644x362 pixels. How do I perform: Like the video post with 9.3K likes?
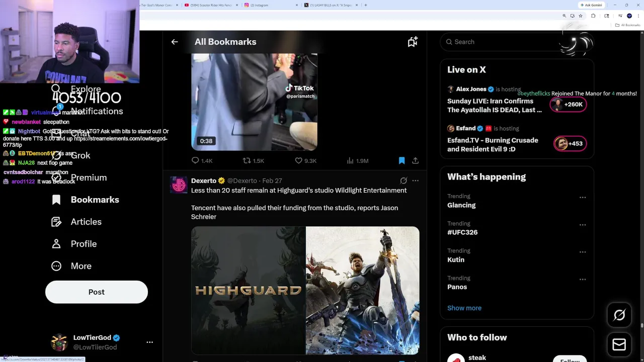pos(305,160)
